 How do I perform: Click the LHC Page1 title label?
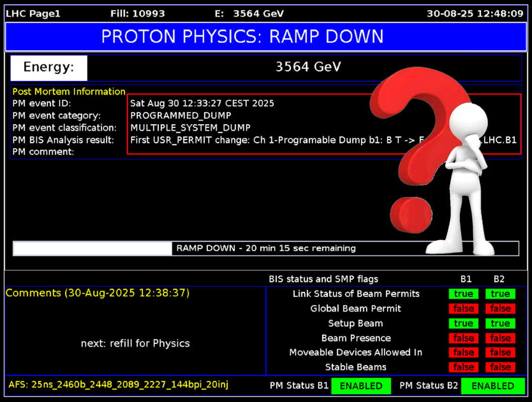[33, 14]
